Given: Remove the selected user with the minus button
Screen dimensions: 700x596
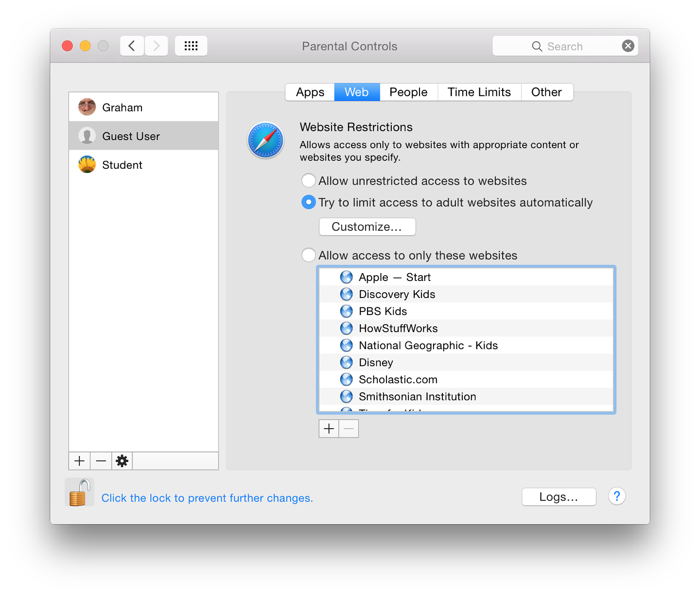Looking at the screenshot, I should click(x=101, y=461).
